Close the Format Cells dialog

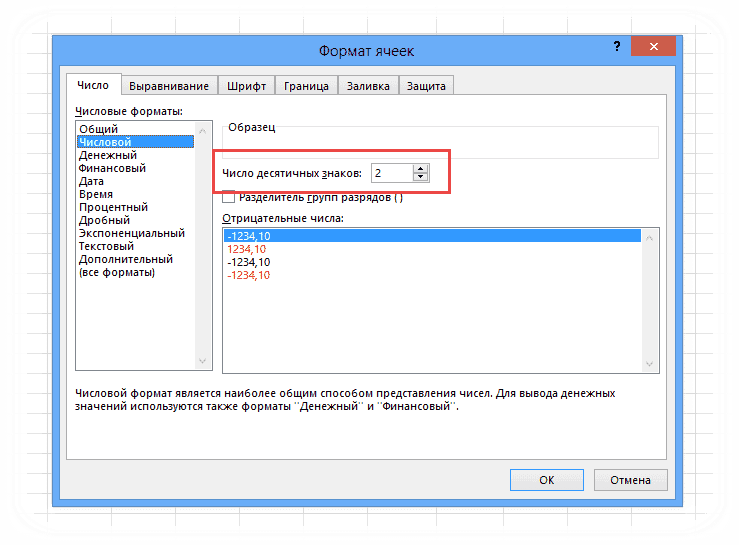point(654,48)
